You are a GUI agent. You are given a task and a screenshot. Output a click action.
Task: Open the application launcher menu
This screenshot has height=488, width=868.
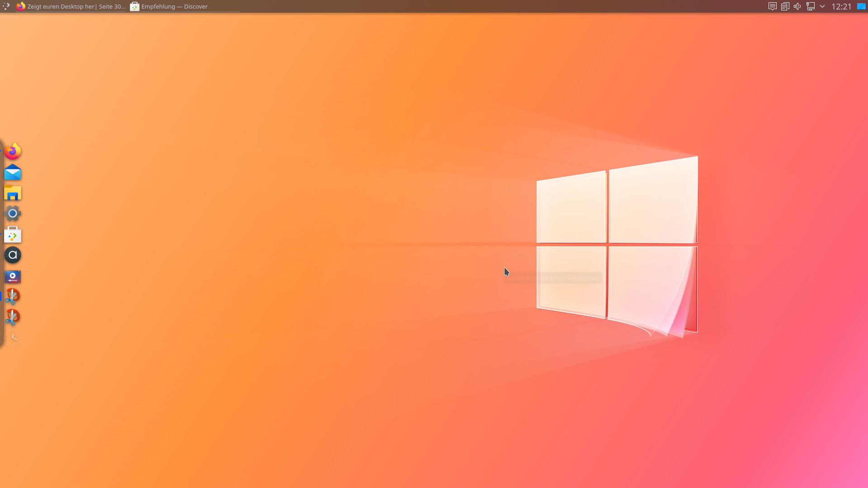[x=6, y=6]
